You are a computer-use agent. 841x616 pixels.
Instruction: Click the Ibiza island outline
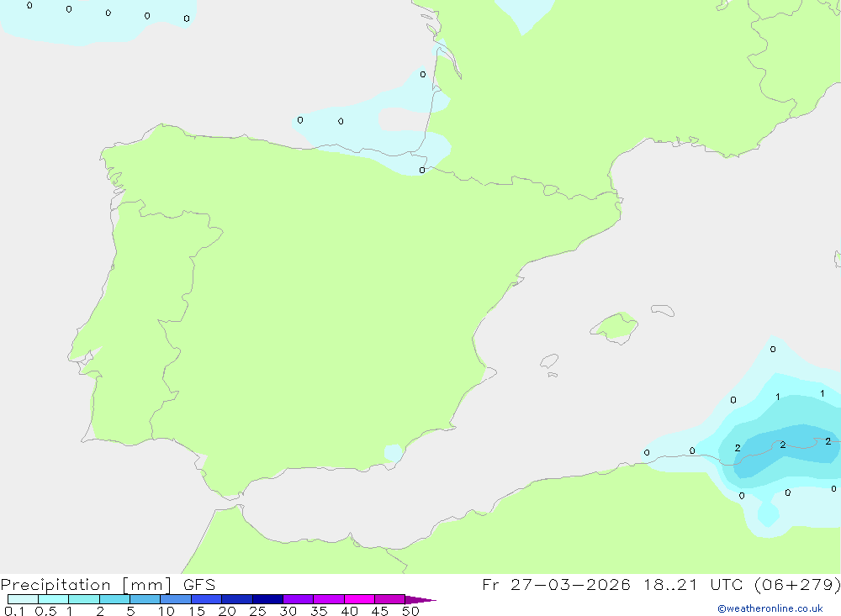click(x=549, y=361)
